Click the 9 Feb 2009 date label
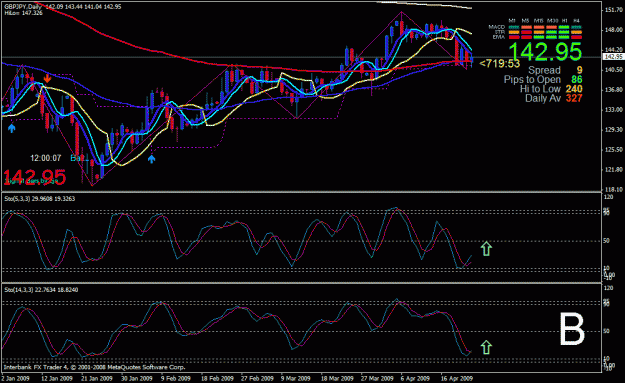This screenshot has height=383, width=625. [176, 378]
